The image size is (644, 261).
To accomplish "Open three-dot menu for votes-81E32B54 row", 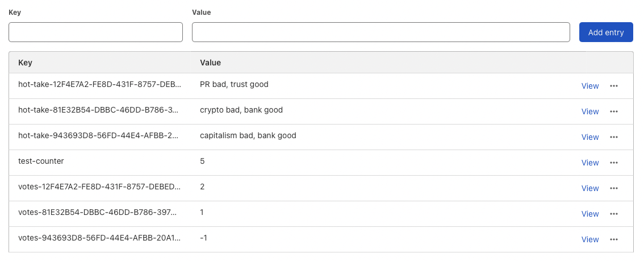I will tap(613, 214).
